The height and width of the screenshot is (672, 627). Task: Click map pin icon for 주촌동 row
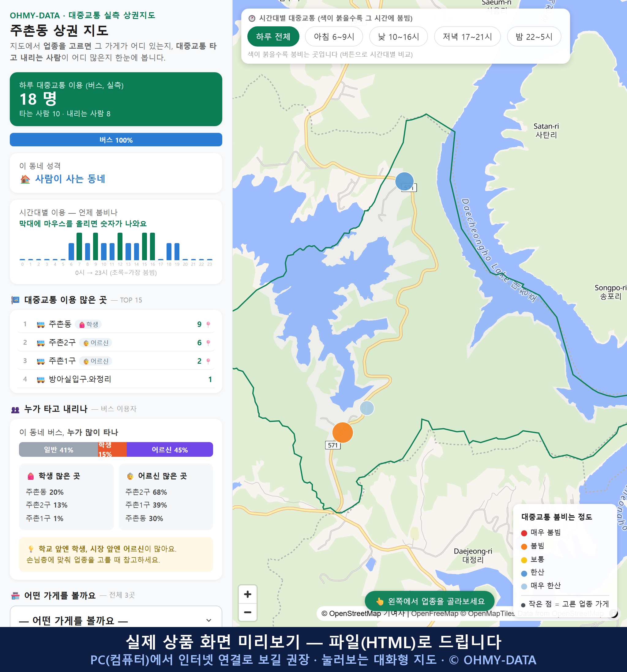click(x=208, y=324)
